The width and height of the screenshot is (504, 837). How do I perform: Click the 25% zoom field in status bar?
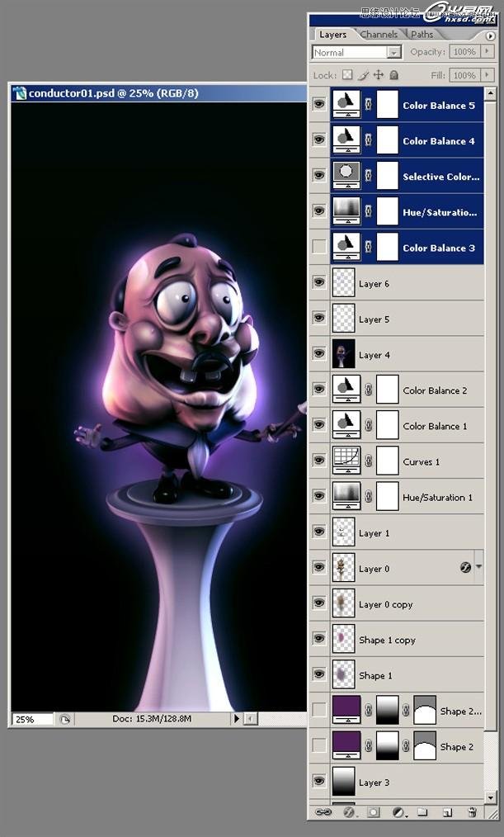(x=32, y=719)
